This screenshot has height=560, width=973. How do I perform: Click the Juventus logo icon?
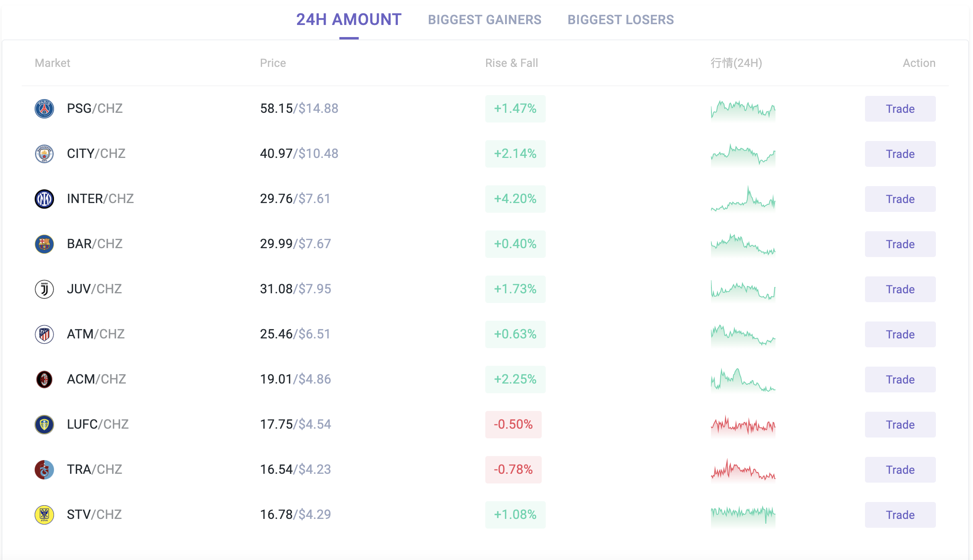(x=44, y=289)
